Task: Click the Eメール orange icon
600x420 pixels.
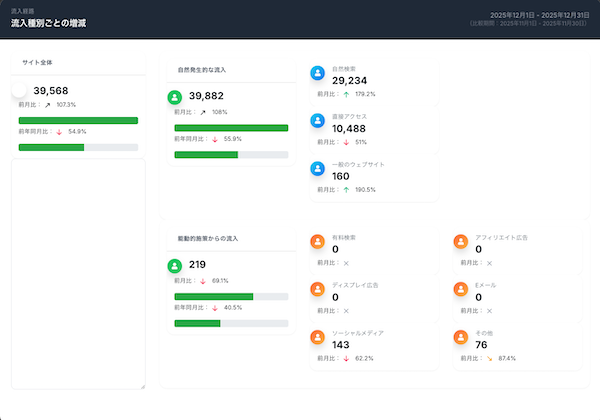Action: coord(461,290)
